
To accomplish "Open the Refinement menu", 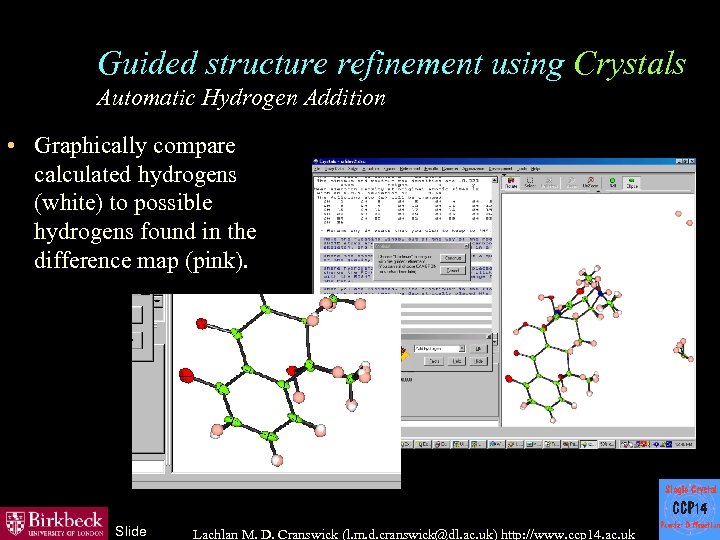I will coord(409,169).
